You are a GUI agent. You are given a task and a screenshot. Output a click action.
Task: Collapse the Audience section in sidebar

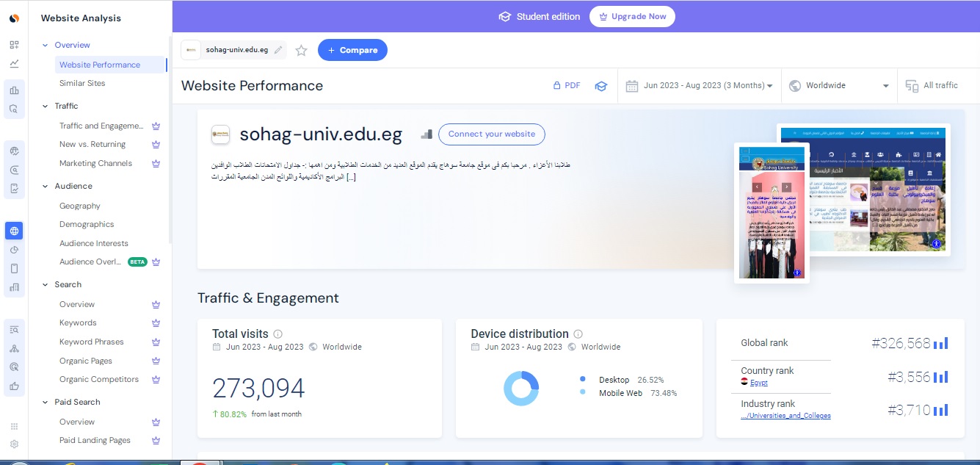click(x=45, y=187)
